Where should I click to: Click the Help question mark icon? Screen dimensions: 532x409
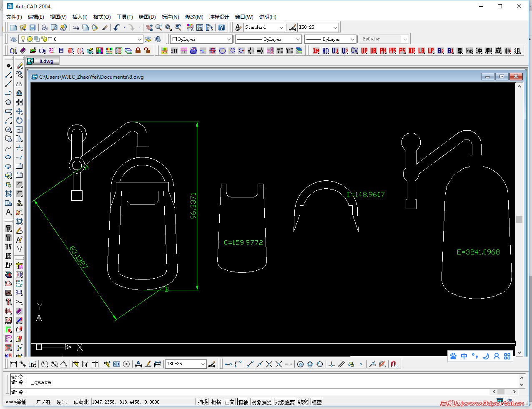pos(221,27)
